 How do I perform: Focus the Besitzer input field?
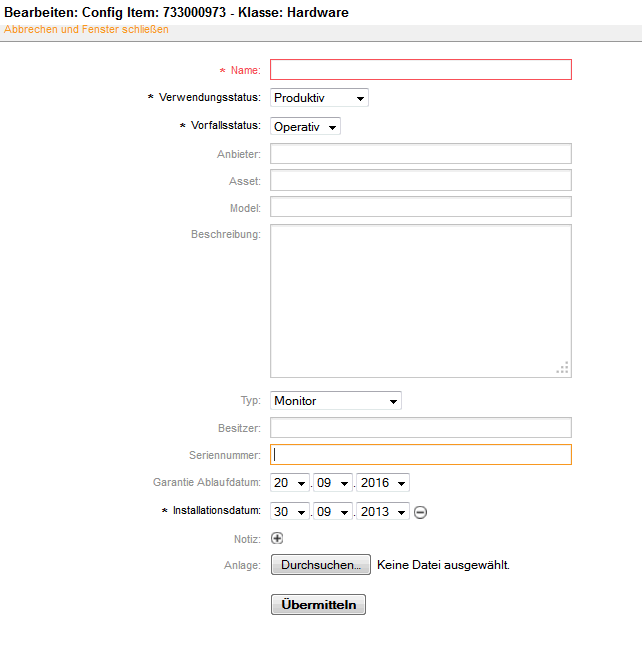point(421,428)
